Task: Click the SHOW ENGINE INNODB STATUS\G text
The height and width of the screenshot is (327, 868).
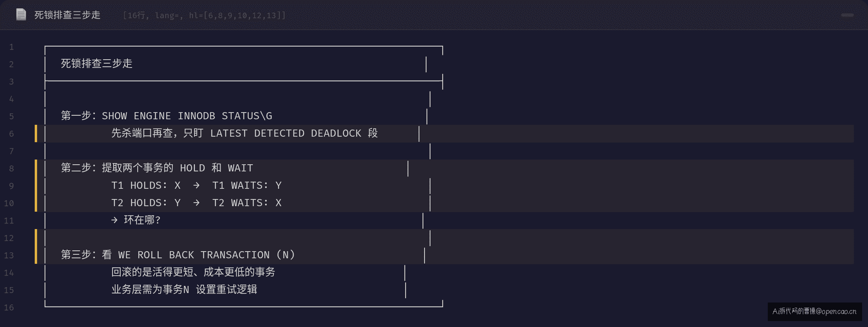Action: [x=187, y=116]
